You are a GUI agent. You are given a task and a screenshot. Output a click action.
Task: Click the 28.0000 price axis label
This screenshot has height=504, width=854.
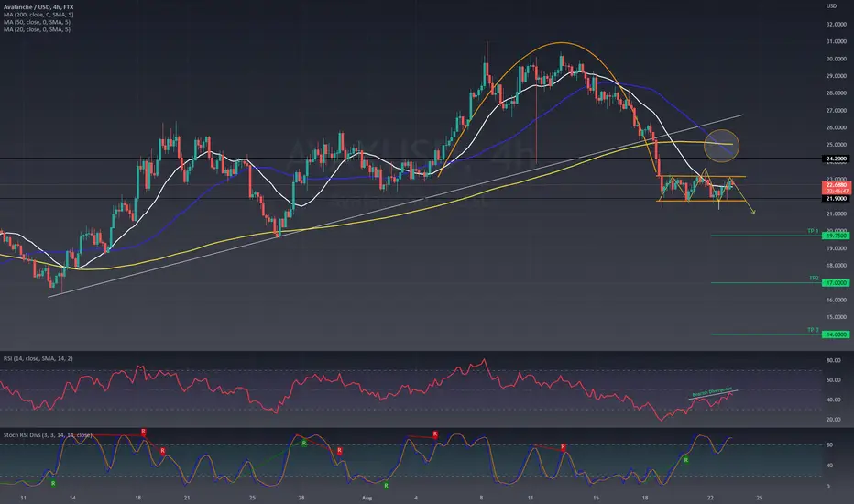[837, 93]
